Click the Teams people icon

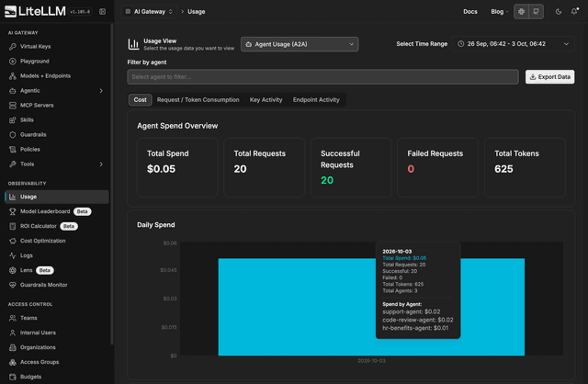click(12, 318)
